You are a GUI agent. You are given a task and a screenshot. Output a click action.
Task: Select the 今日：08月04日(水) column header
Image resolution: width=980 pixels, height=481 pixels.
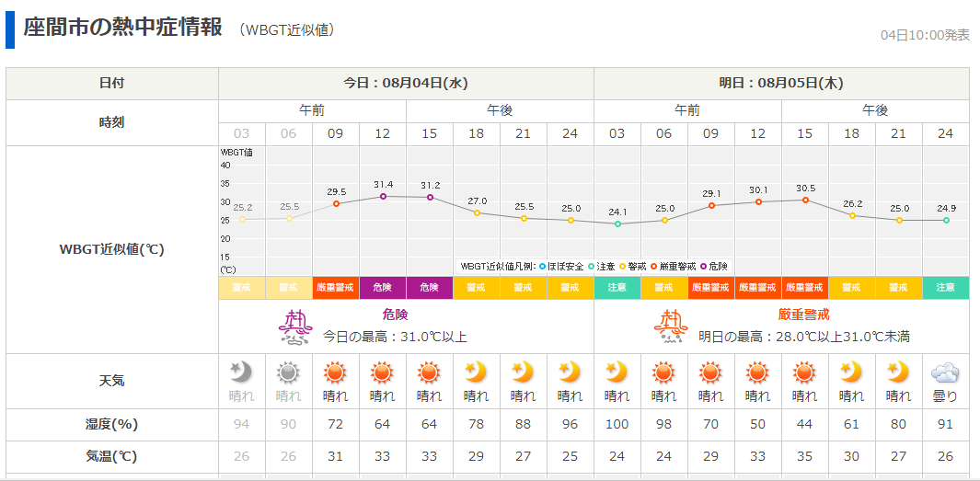click(406, 83)
